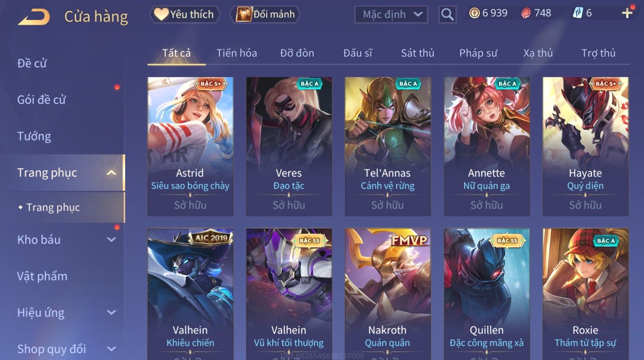Expand the Hiệu ứng sidebar section
Viewport: 644px width, 360px height.
pyautogui.click(x=111, y=313)
